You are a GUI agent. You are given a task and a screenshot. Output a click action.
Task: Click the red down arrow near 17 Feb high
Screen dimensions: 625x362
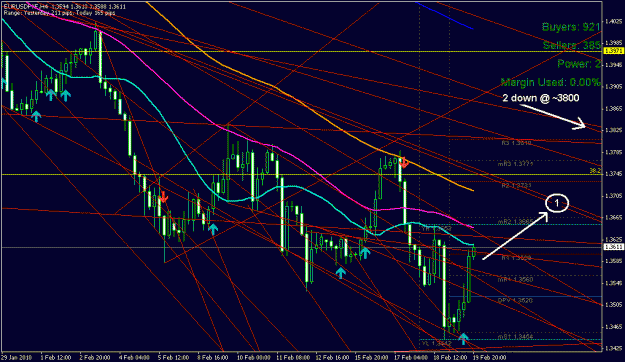click(404, 163)
